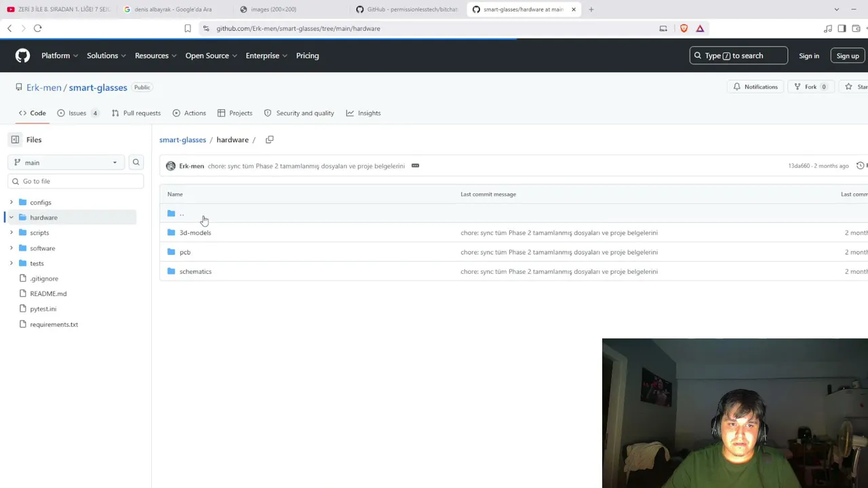Open the media playlist music note icon

(828, 28)
